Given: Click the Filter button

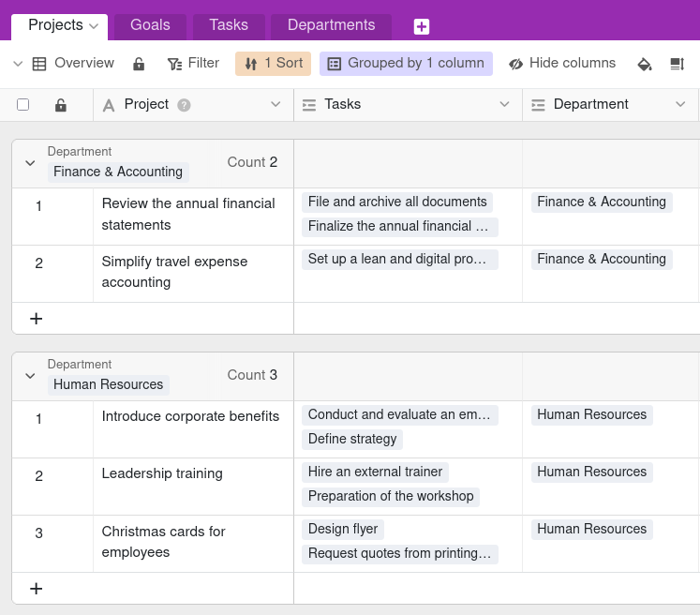Looking at the screenshot, I should pos(193,64).
